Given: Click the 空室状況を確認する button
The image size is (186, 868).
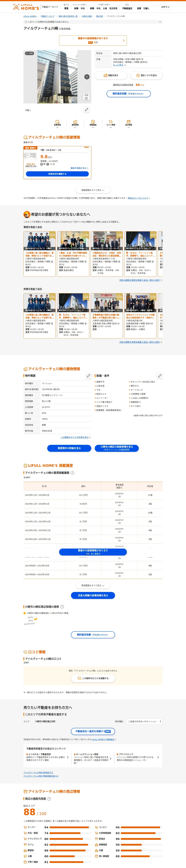Looking at the screenshot, I should tap(57, 174).
